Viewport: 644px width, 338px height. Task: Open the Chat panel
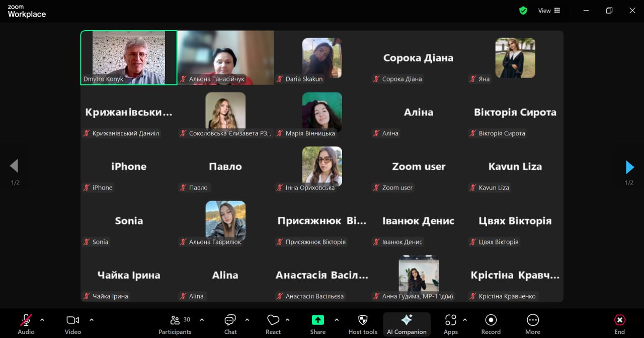(x=230, y=324)
